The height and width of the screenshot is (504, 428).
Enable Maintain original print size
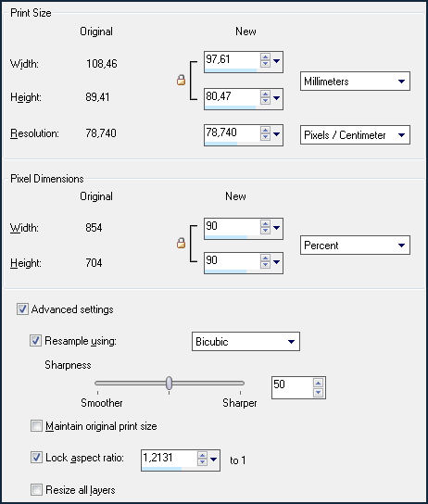point(36,426)
